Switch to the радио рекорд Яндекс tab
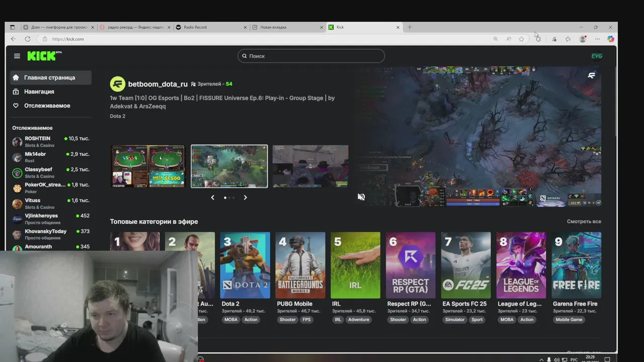Image resolution: width=644 pixels, height=362 pixels. tap(135, 27)
